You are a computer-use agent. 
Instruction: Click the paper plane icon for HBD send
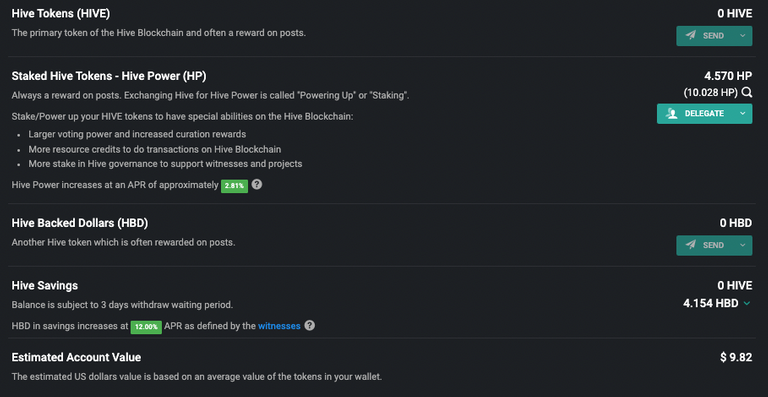point(691,245)
